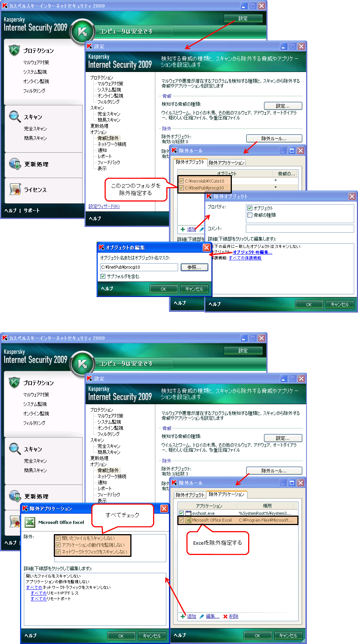Click the Excel icon in the Microsoft Office Excel row
The image size is (358, 644).
(x=188, y=520)
